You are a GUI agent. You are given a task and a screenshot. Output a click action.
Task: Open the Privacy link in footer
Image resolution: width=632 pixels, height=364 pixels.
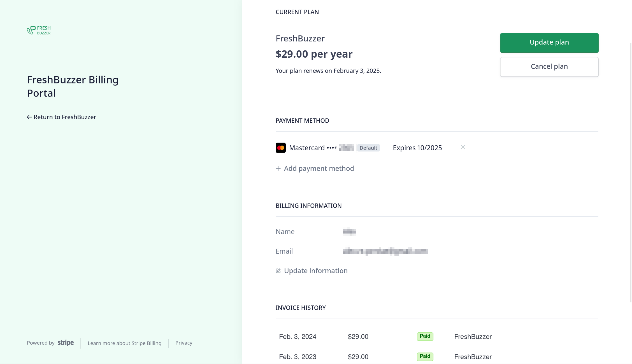click(183, 343)
